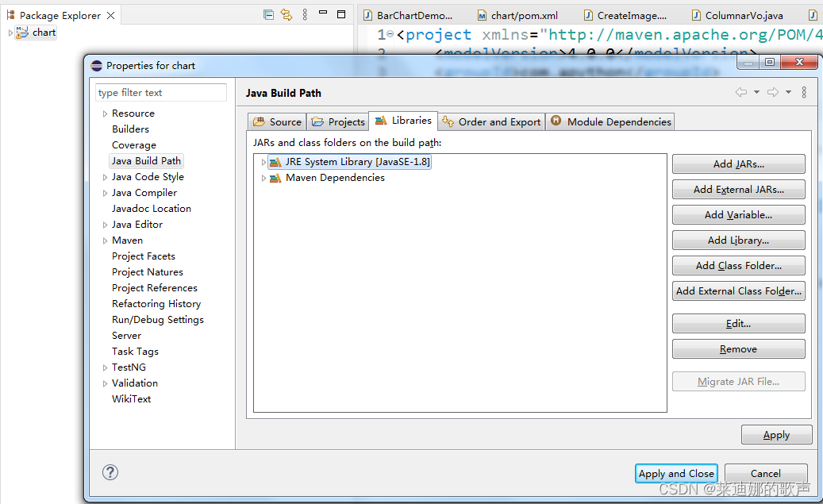Select Coverage in properties tree

[134, 145]
